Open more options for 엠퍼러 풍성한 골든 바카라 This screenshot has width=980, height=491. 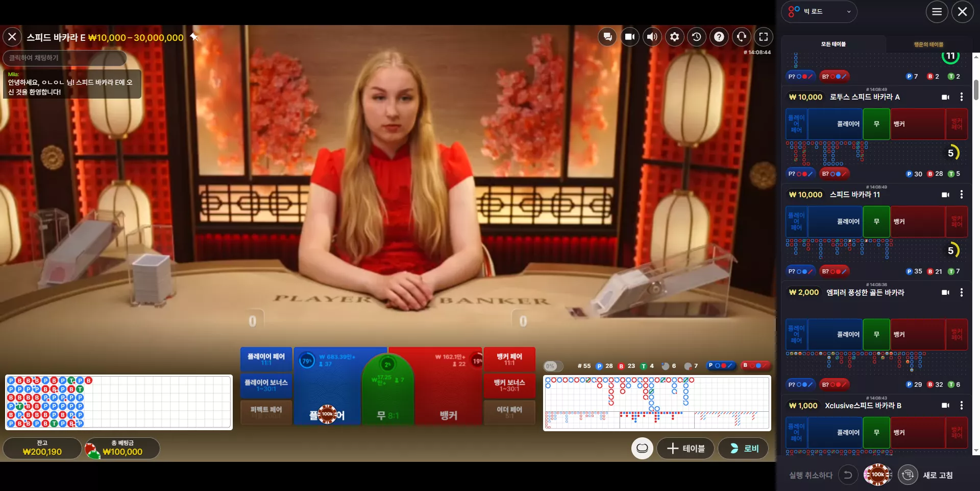(962, 292)
